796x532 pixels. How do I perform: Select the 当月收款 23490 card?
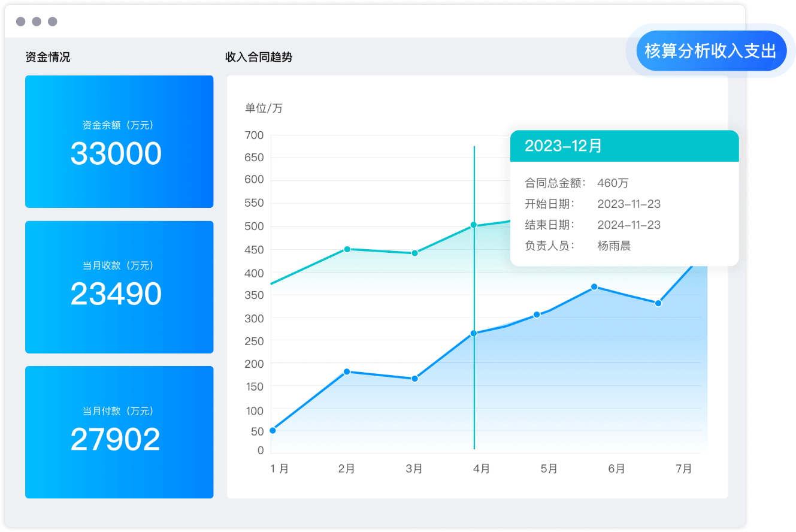[119, 287]
